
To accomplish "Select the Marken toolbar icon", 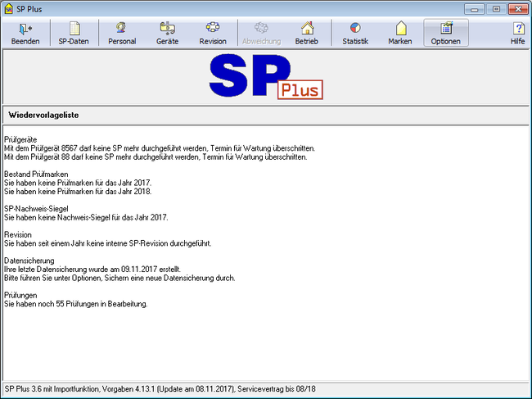I will [400, 29].
